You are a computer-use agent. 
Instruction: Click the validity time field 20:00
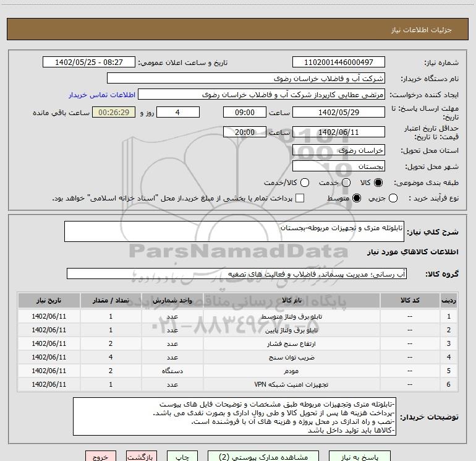[x=245, y=132]
